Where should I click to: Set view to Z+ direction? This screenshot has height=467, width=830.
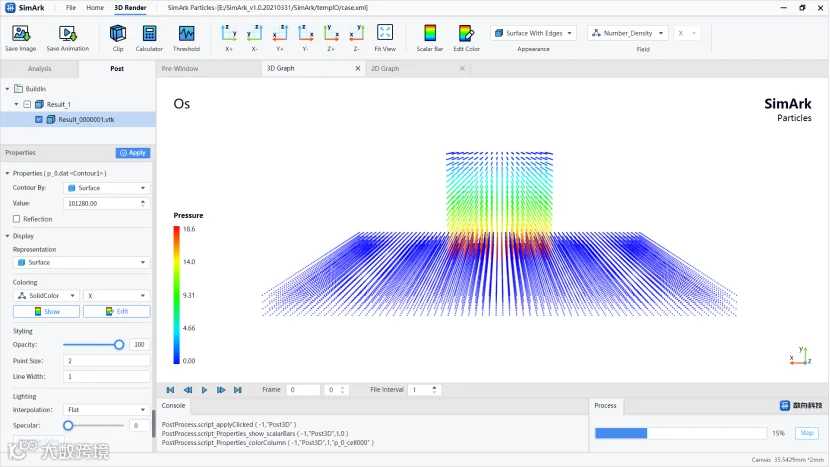coord(331,38)
